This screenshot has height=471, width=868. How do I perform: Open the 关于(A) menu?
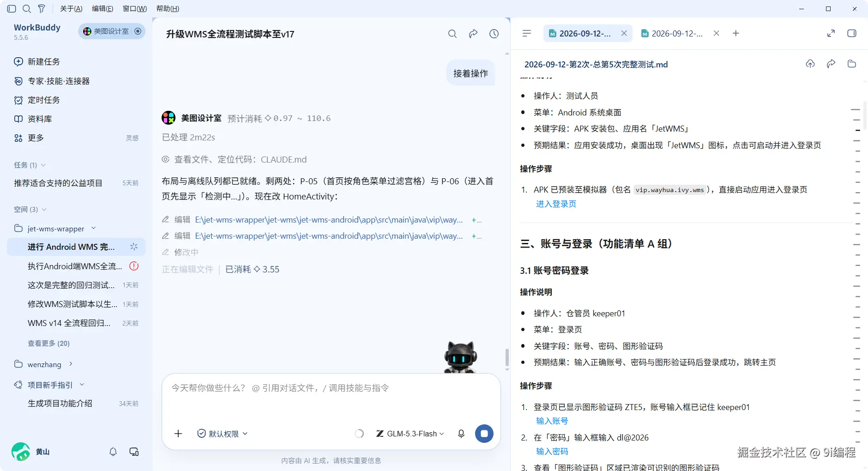coord(71,8)
